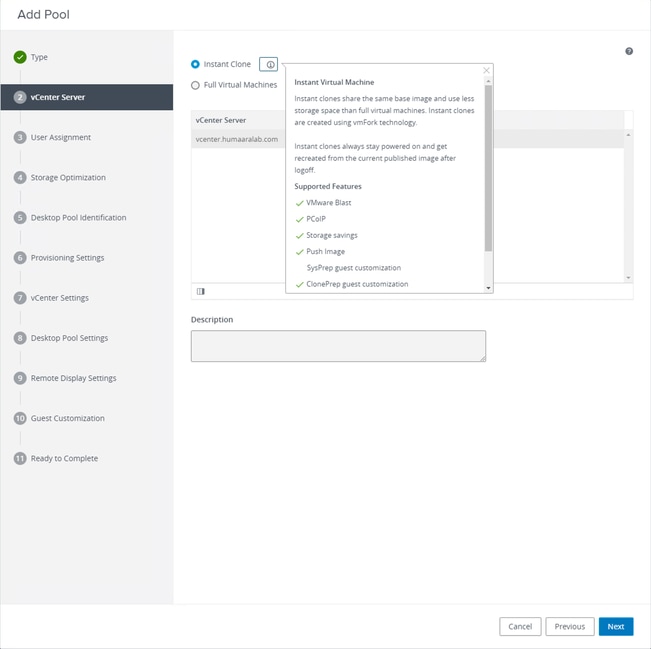Click the PCoIP feature text
Image resolution: width=651 pixels, height=649 pixels.
(x=316, y=219)
